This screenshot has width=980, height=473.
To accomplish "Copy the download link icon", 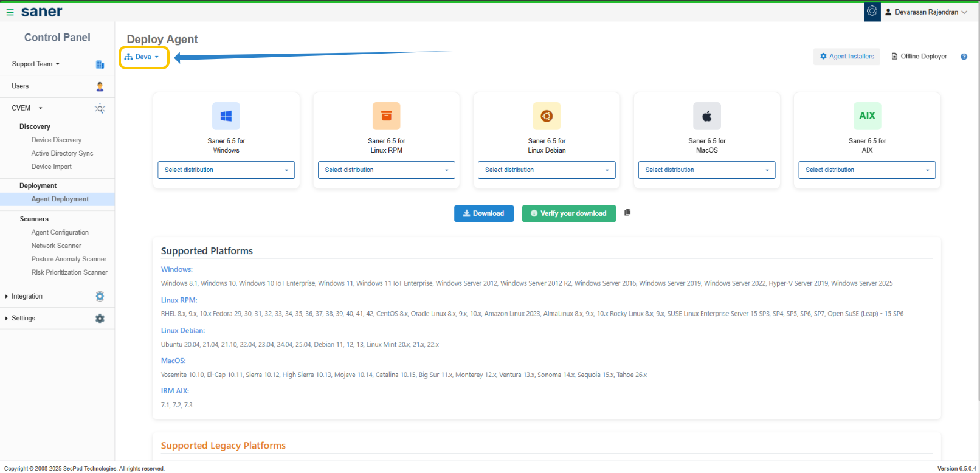I will [627, 212].
